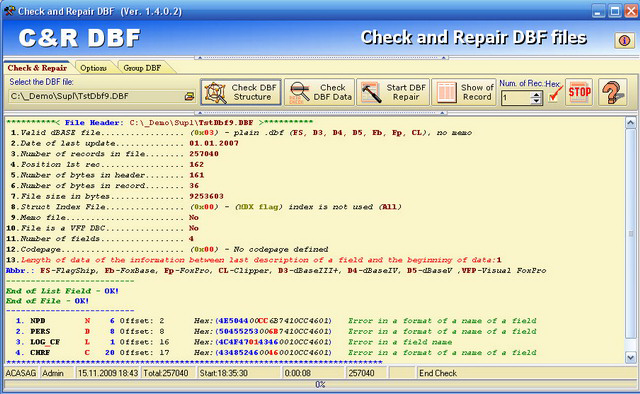Click the 'Abbr.' abbreviations line

tap(276, 271)
